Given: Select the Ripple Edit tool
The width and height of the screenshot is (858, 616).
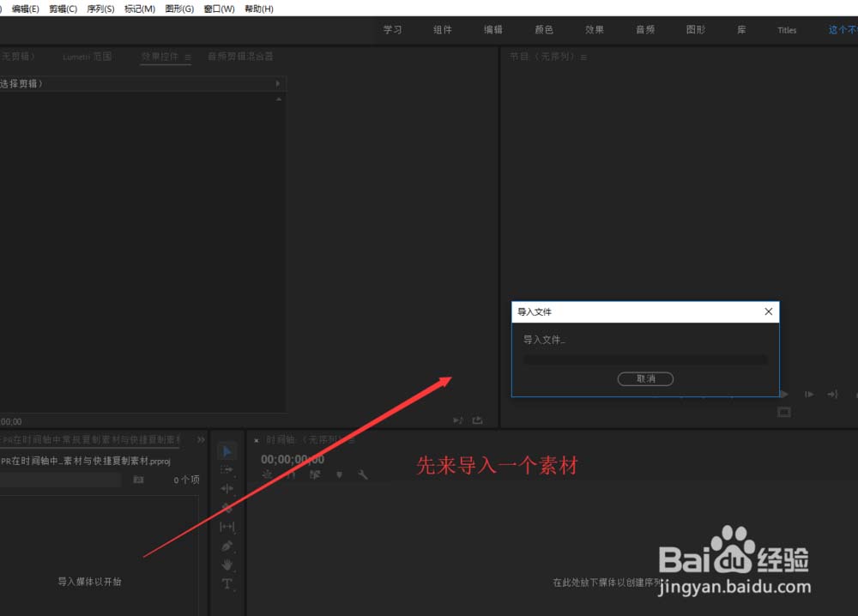Looking at the screenshot, I should 227,488.
